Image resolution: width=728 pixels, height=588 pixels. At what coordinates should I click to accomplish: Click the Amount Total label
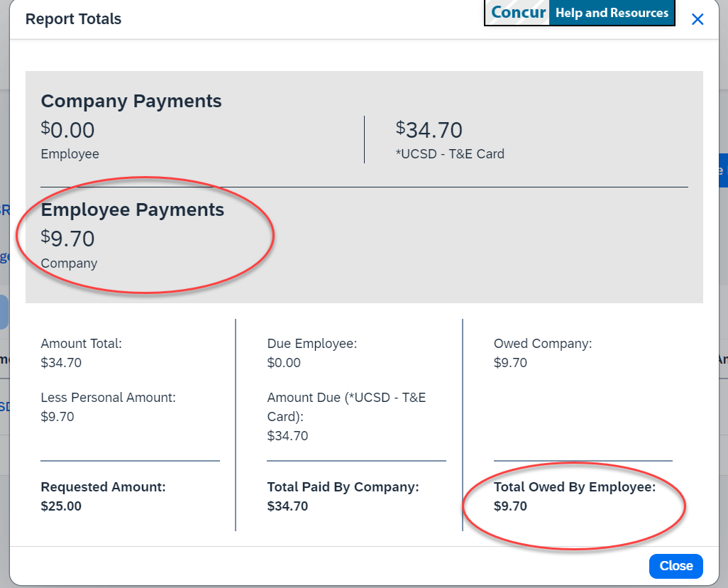point(82,344)
